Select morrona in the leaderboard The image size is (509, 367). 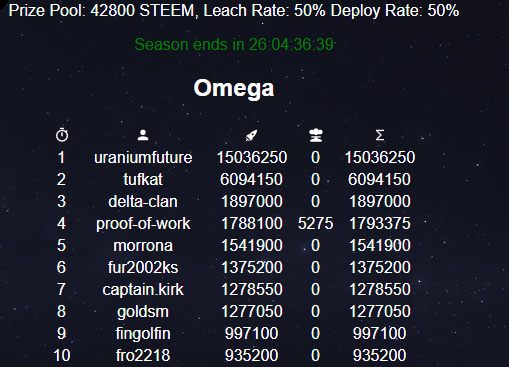click(x=143, y=245)
